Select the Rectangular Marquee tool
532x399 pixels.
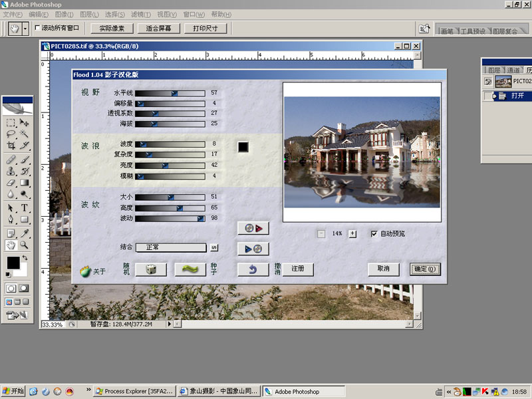(x=11, y=123)
